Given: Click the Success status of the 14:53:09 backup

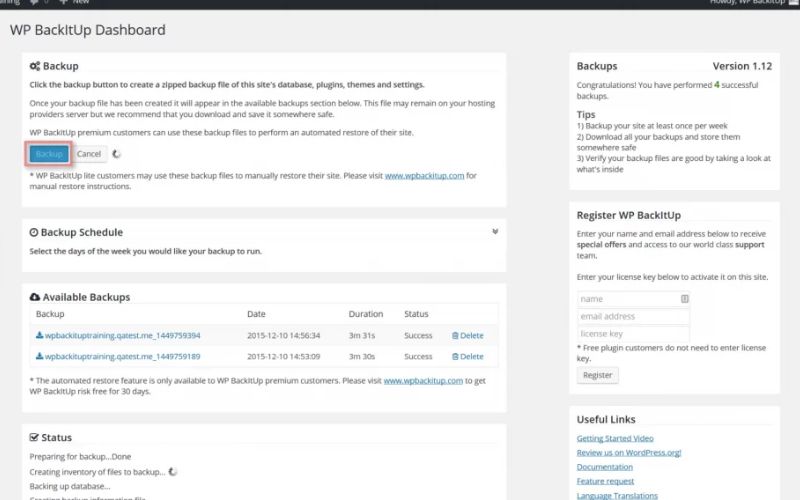Looking at the screenshot, I should tap(418, 356).
